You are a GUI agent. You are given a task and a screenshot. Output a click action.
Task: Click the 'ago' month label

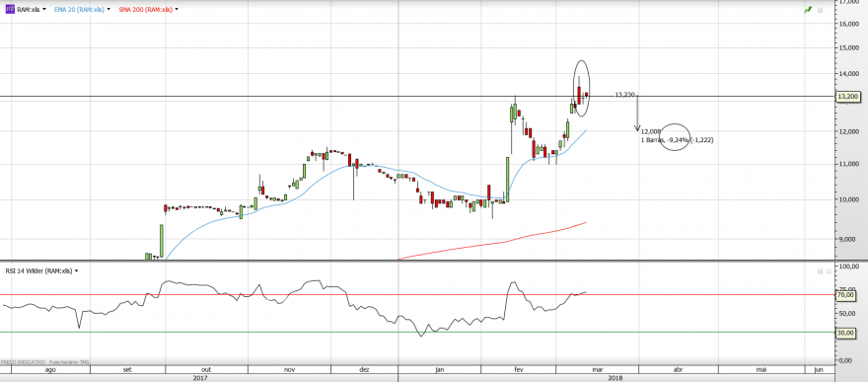click(x=49, y=369)
